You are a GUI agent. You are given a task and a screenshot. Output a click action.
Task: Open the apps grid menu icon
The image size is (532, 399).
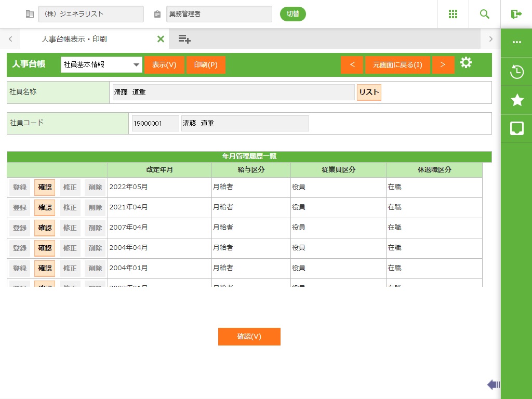click(453, 14)
